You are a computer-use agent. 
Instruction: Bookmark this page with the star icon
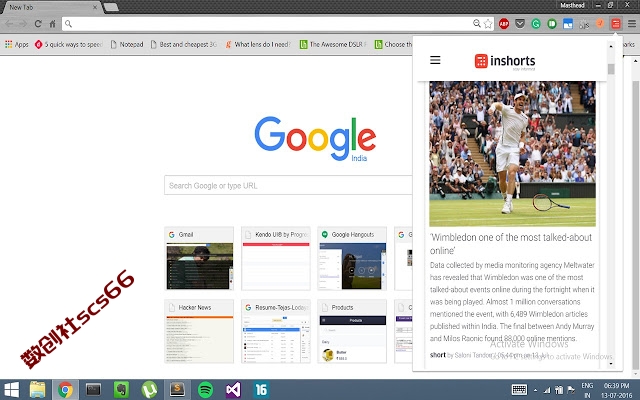[488, 24]
